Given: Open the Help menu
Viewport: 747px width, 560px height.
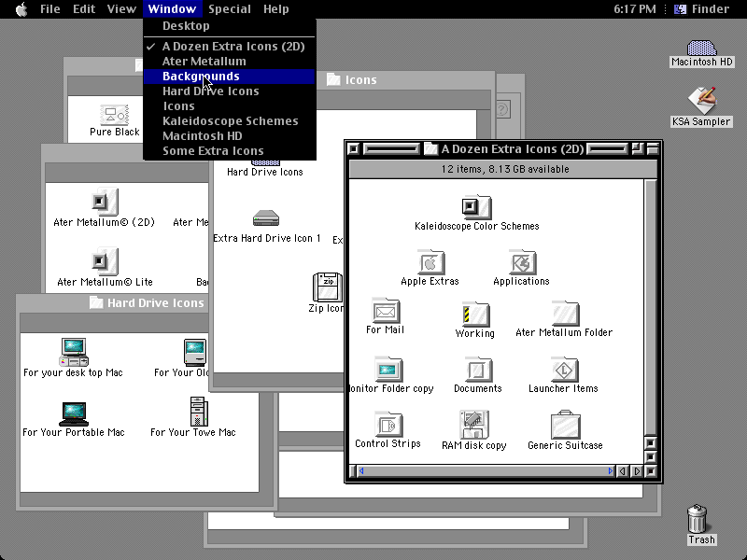Looking at the screenshot, I should [x=275, y=9].
